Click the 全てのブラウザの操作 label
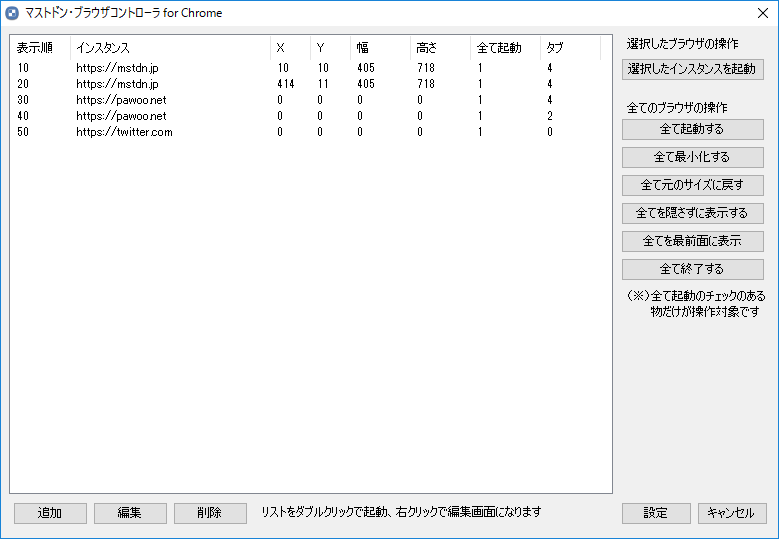 (x=677, y=107)
